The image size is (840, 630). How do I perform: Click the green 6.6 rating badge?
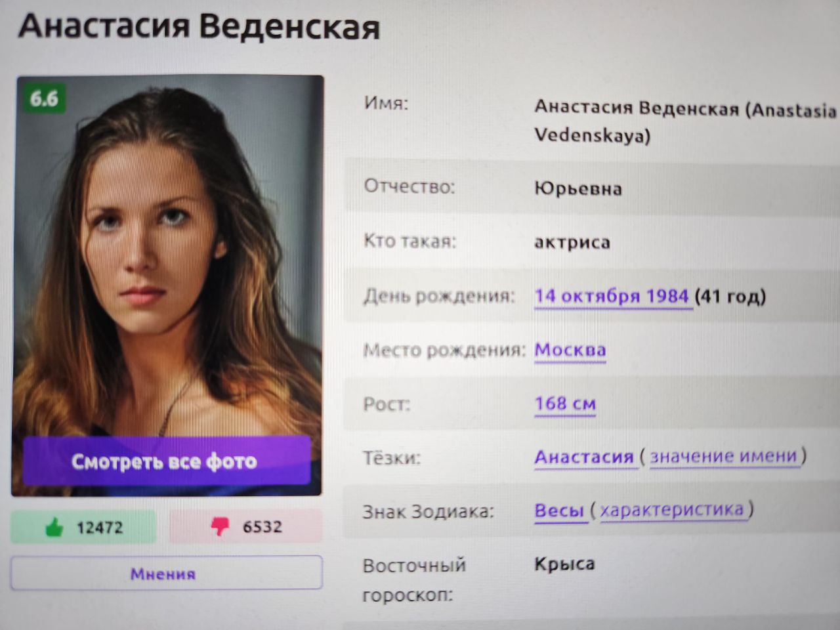43,98
